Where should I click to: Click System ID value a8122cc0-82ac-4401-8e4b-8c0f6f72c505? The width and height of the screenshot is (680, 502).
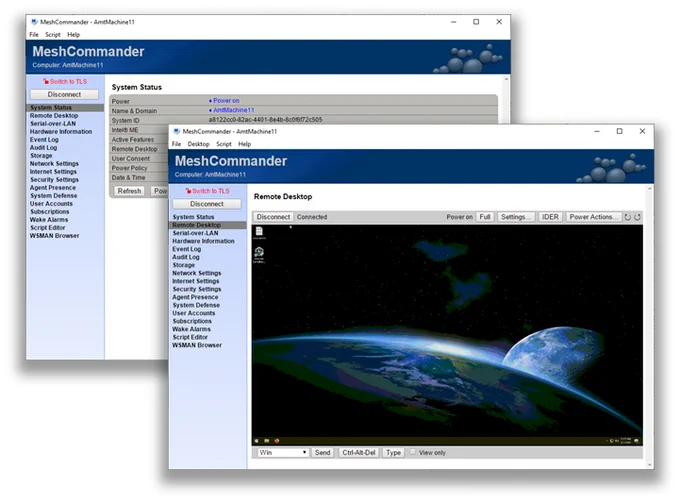point(265,120)
